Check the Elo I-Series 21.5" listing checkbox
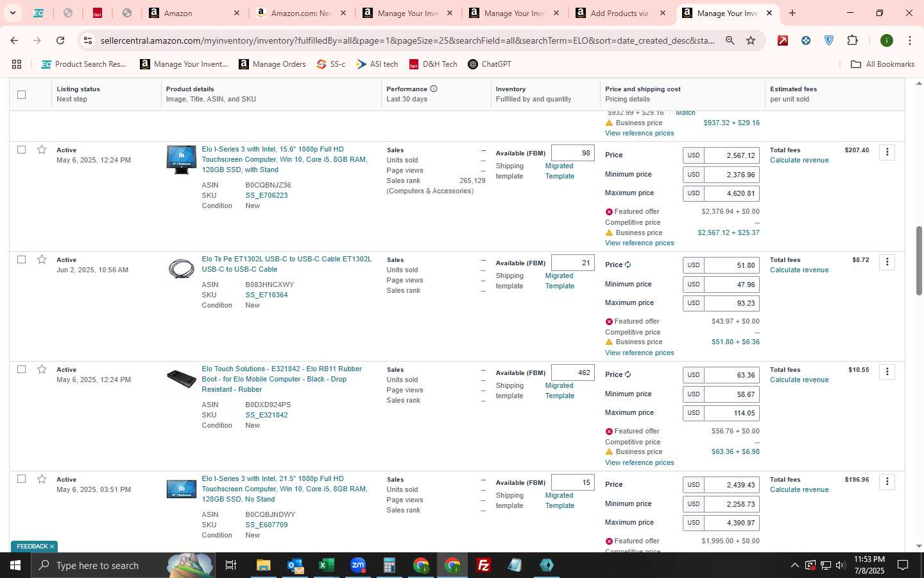This screenshot has height=578, width=924. point(21,479)
